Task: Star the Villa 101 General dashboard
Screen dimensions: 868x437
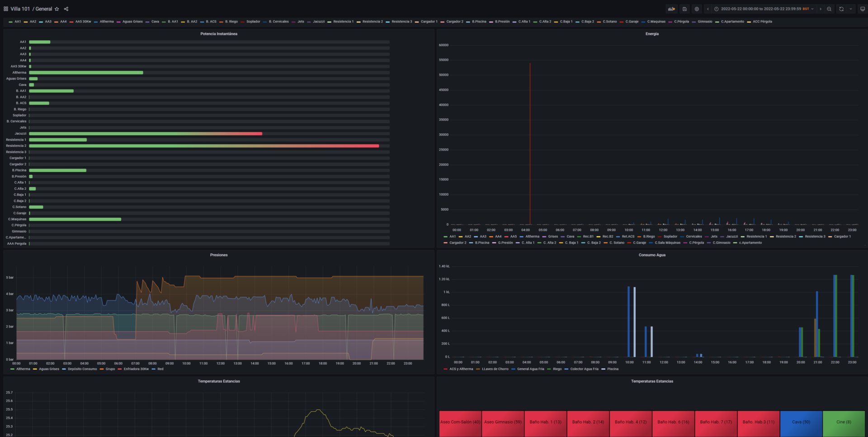Action: pyautogui.click(x=57, y=9)
